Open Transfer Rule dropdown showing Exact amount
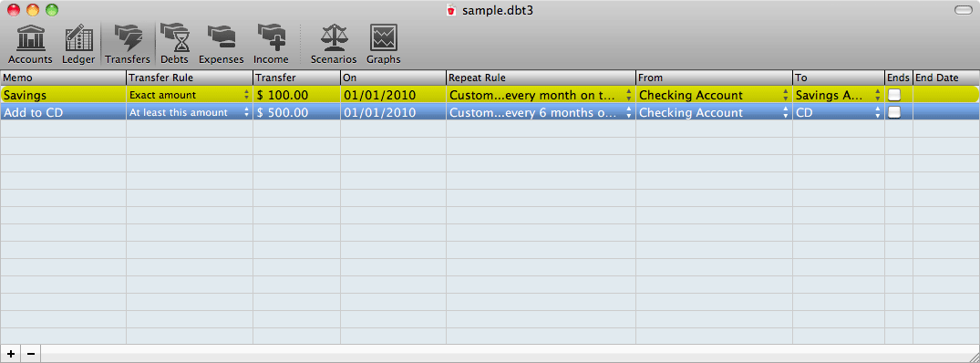The width and height of the screenshot is (980, 363). pos(189,95)
